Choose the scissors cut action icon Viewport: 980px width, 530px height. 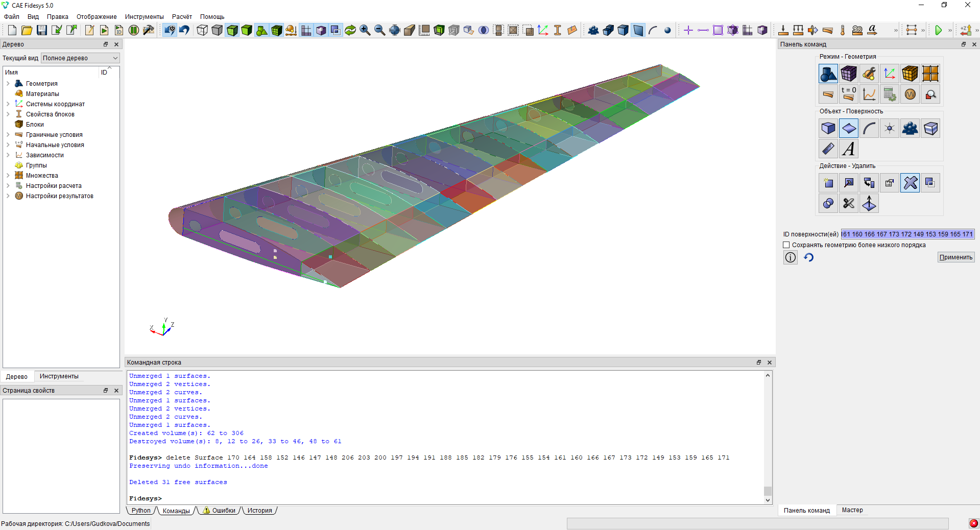coord(849,203)
